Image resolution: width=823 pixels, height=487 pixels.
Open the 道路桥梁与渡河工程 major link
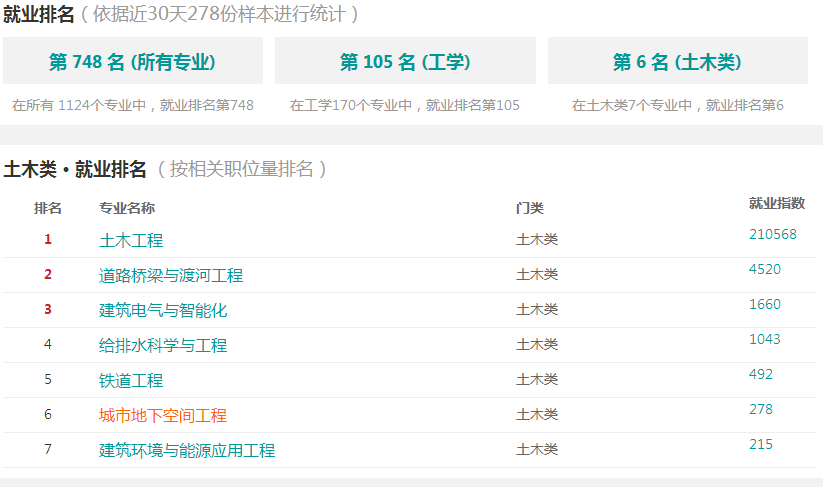pos(171,276)
